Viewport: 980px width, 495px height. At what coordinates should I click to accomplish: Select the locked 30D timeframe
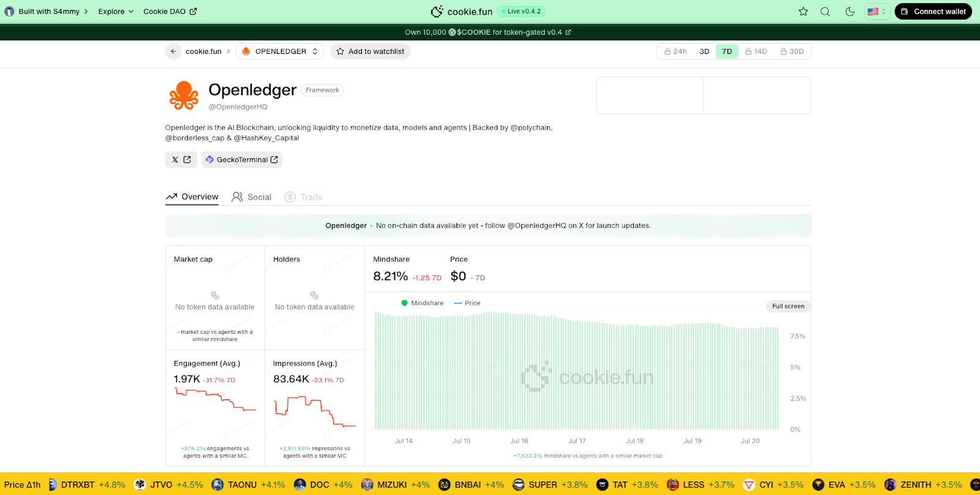(792, 51)
